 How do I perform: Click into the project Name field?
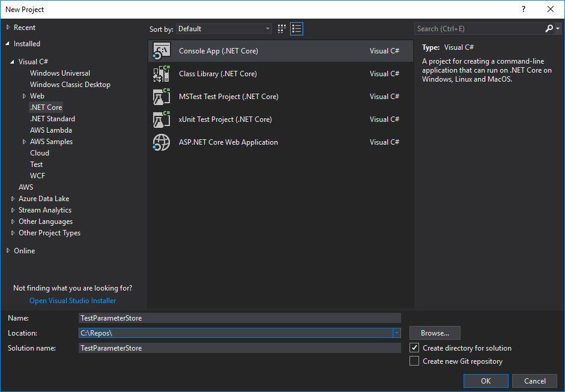click(x=240, y=318)
